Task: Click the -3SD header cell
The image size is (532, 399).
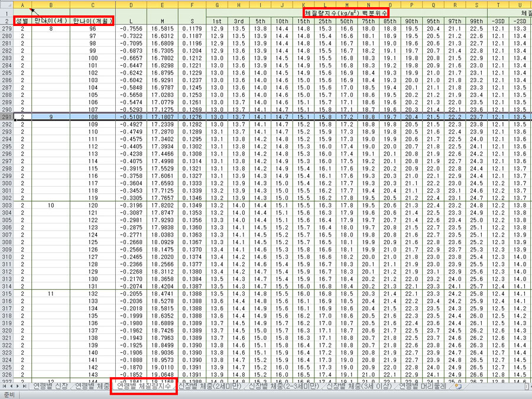Action: (498, 21)
